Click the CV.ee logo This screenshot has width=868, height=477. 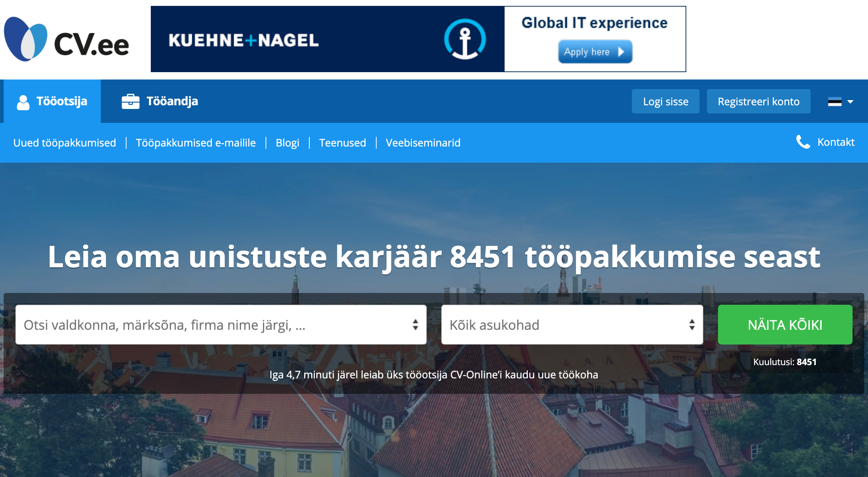pyautogui.click(x=66, y=39)
